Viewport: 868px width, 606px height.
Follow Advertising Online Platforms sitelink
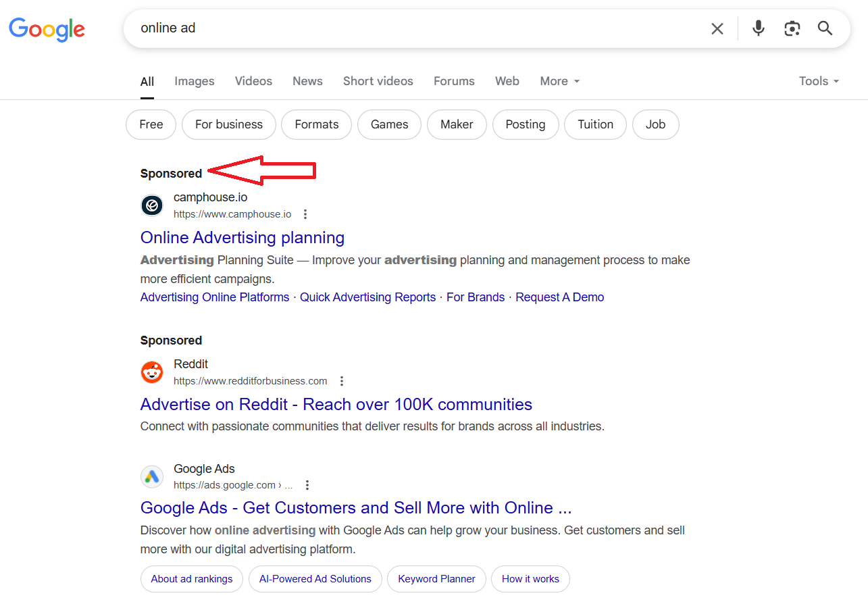pyautogui.click(x=215, y=297)
